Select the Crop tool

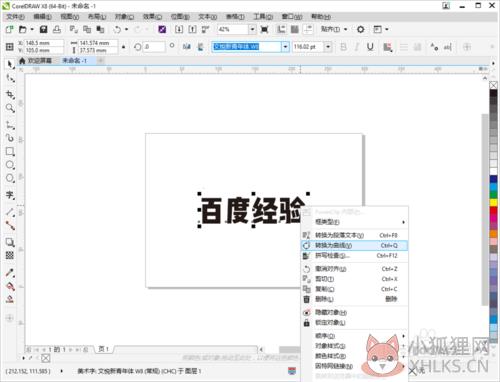pos(10,95)
